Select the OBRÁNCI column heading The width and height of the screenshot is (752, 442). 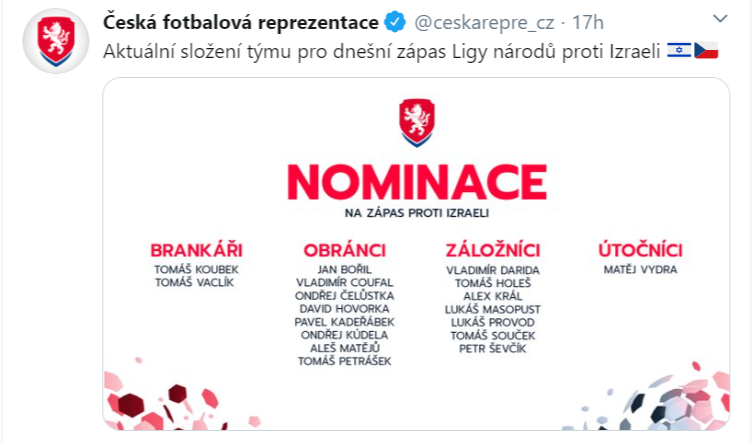(x=345, y=250)
